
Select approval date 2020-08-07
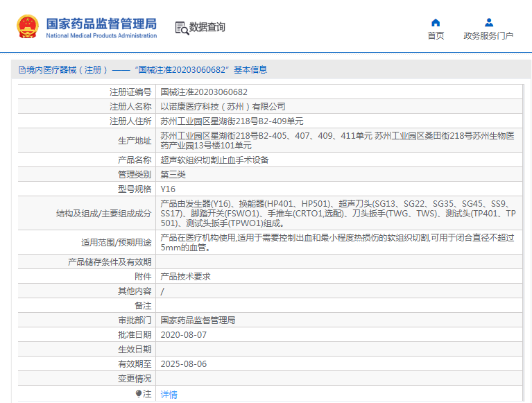184,335
